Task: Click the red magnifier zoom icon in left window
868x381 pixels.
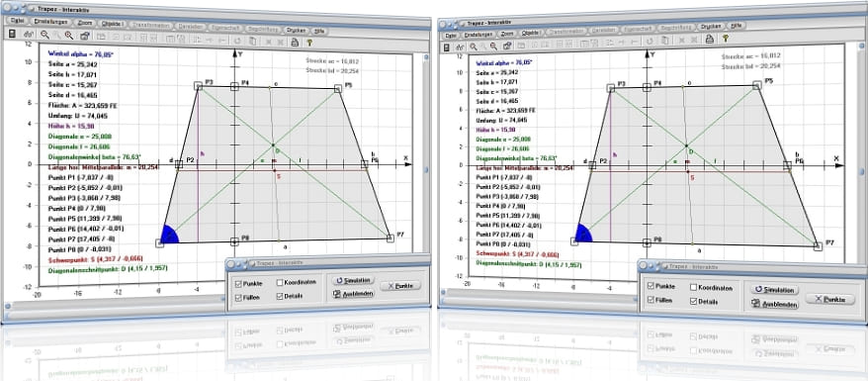Action: click(69, 35)
